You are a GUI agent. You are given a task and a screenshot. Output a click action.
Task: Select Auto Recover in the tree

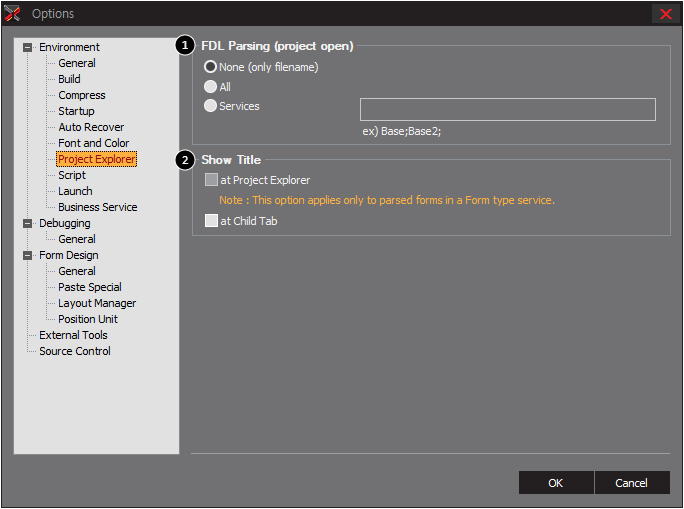(91, 127)
